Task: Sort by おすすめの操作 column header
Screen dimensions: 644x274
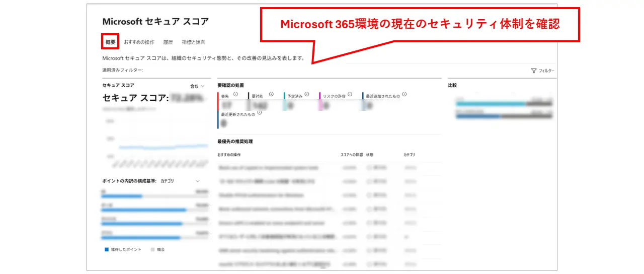Action: 229,155
